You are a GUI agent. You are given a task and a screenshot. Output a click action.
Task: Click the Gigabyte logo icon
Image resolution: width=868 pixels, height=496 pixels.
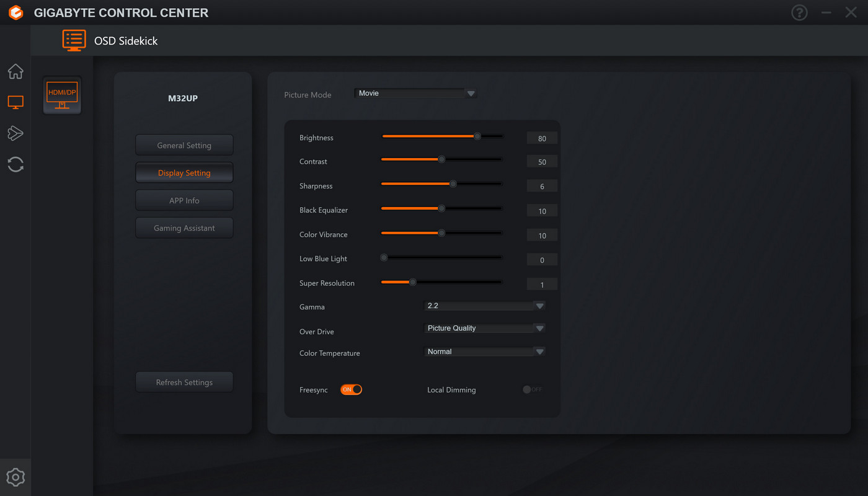[x=15, y=12]
